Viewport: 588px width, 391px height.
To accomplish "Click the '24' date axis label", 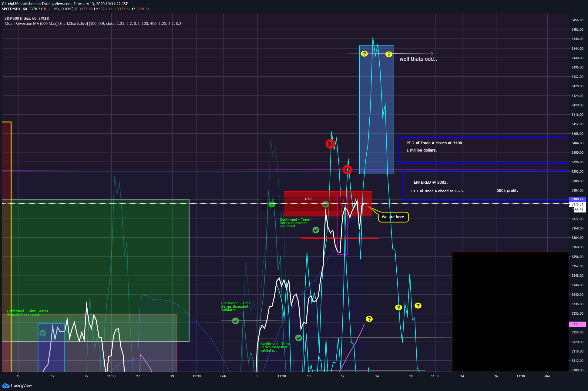I will 462,376.
